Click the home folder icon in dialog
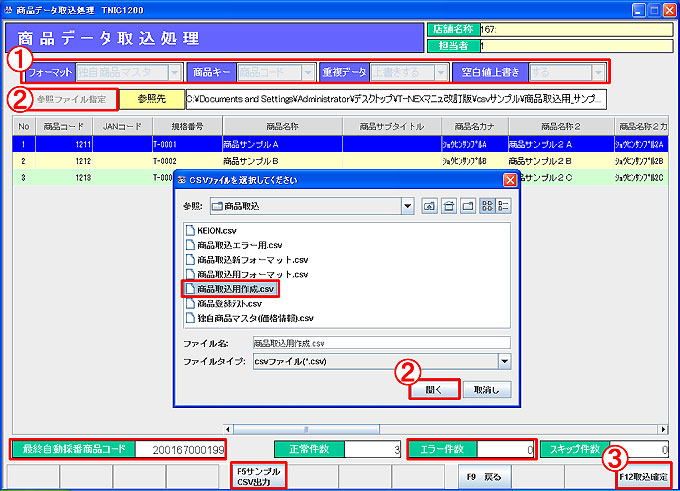680x491 pixels. [x=448, y=206]
